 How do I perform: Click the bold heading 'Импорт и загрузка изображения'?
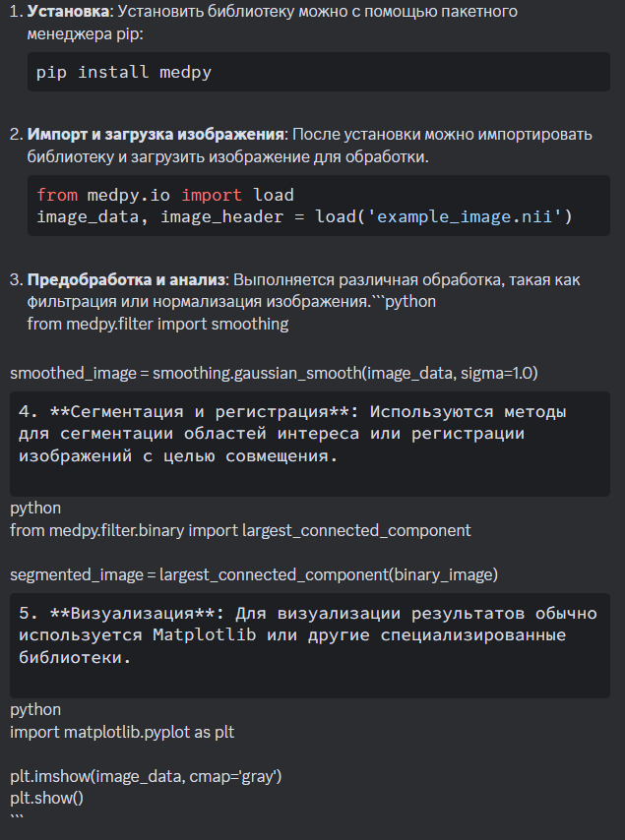pos(156,134)
